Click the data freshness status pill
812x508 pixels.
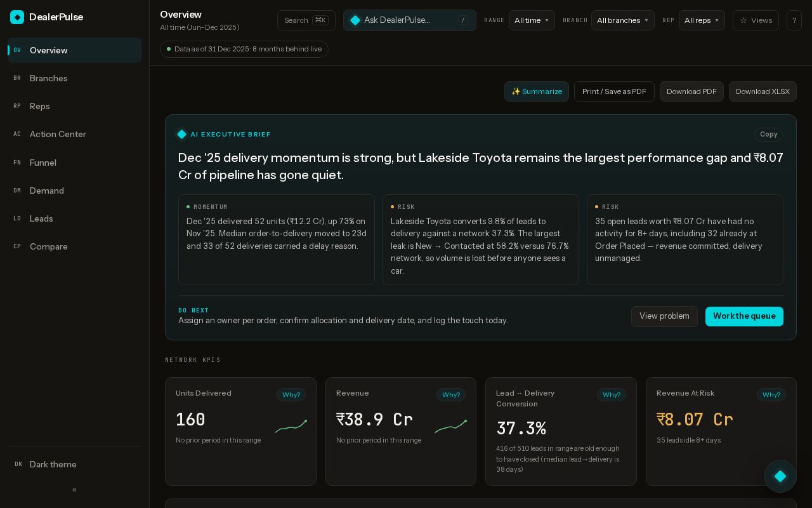click(244, 49)
